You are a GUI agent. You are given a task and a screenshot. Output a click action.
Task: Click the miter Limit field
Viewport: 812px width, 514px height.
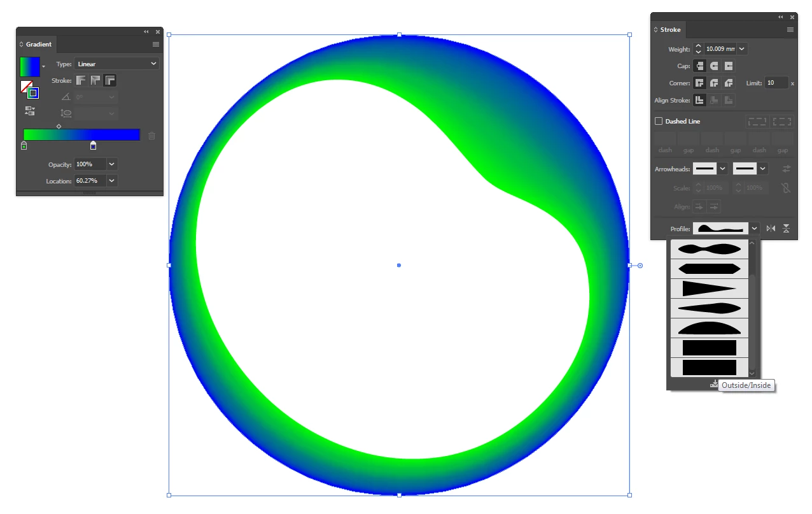(776, 83)
